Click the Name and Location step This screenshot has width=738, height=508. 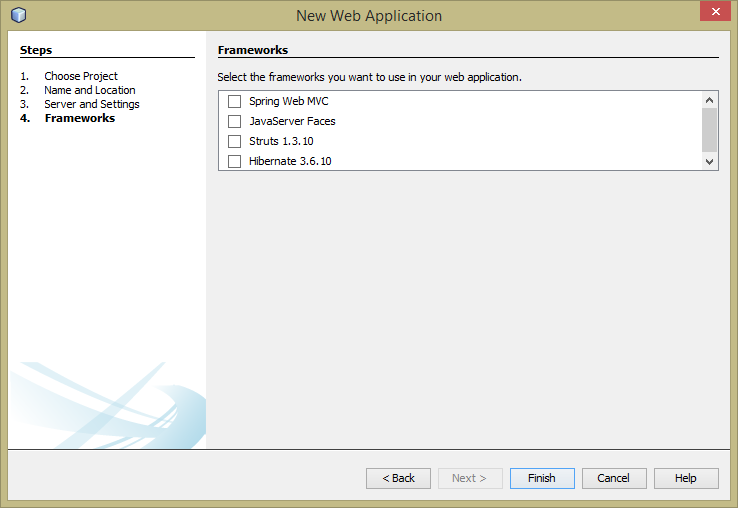pos(90,90)
